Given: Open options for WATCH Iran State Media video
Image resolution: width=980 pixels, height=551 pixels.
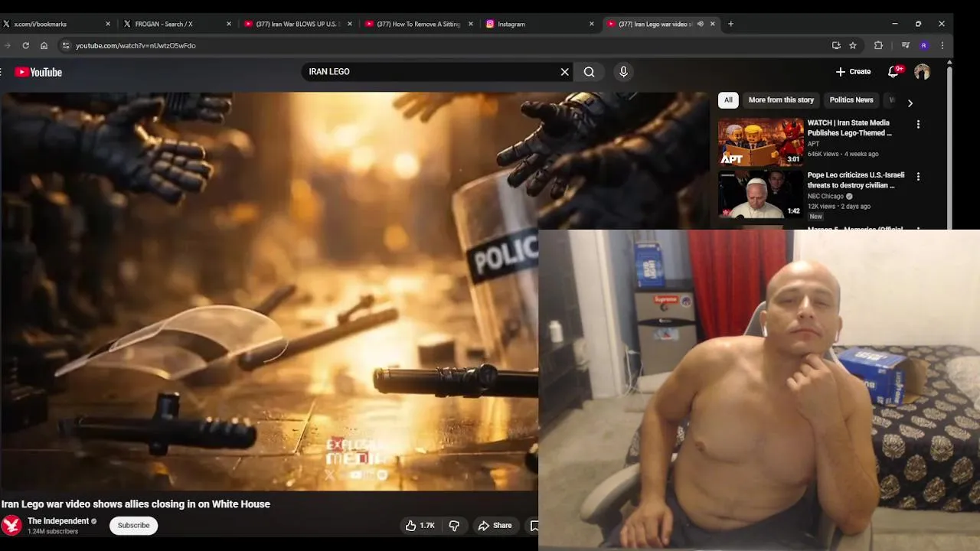Looking at the screenshot, I should pyautogui.click(x=918, y=124).
